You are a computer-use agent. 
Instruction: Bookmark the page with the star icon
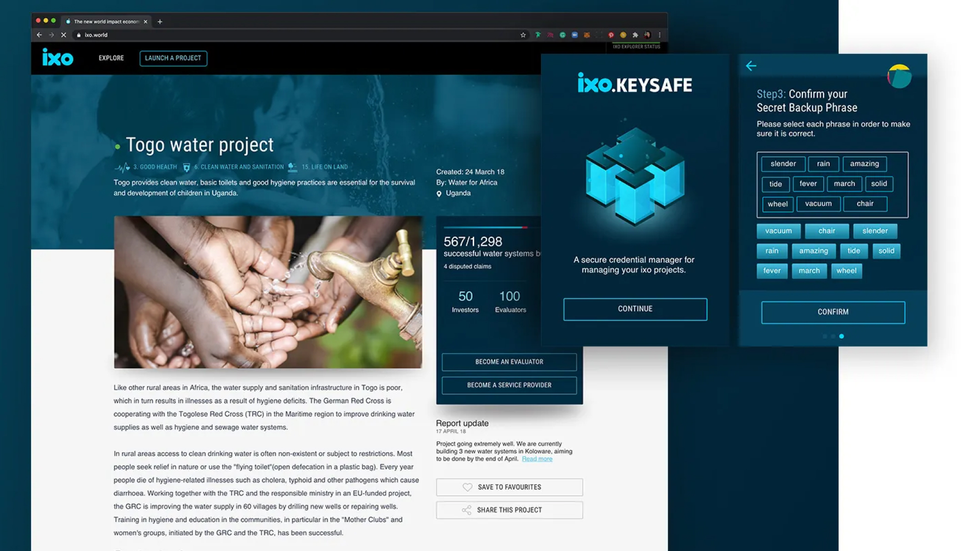click(523, 35)
